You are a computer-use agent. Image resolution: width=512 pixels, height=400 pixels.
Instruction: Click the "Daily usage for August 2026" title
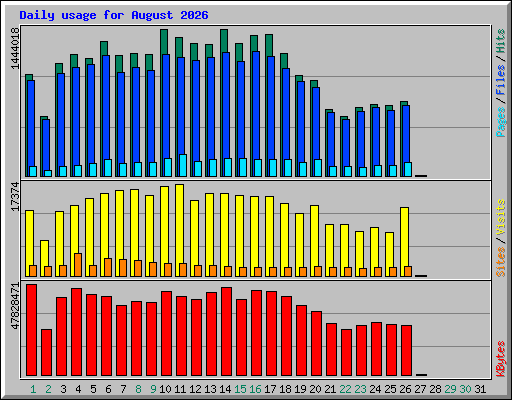[114, 15]
